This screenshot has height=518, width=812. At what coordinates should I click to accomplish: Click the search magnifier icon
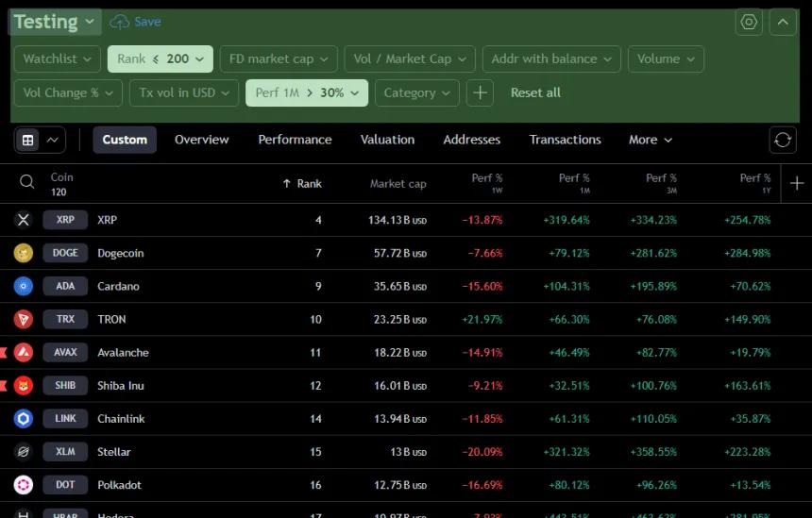pyautogui.click(x=27, y=182)
